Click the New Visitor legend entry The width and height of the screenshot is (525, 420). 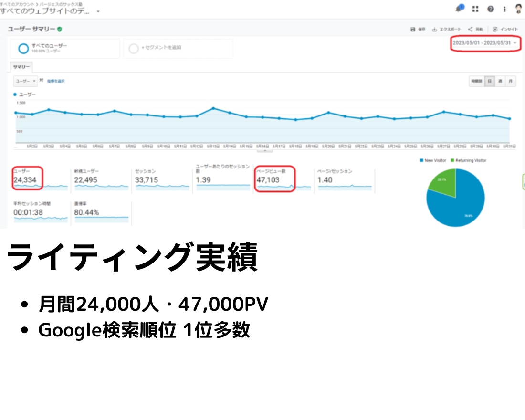coord(433,160)
